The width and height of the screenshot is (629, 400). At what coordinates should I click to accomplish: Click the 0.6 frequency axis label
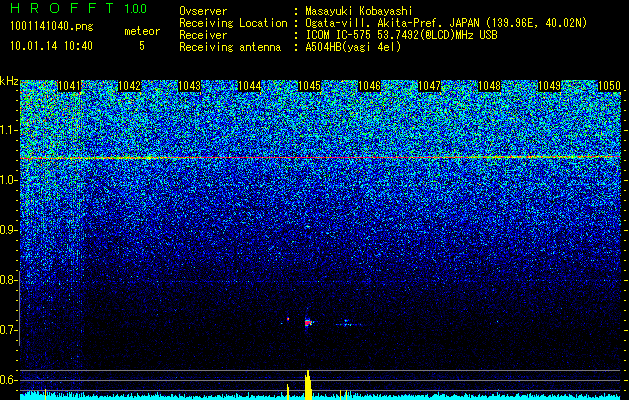pyautogui.click(x=9, y=380)
